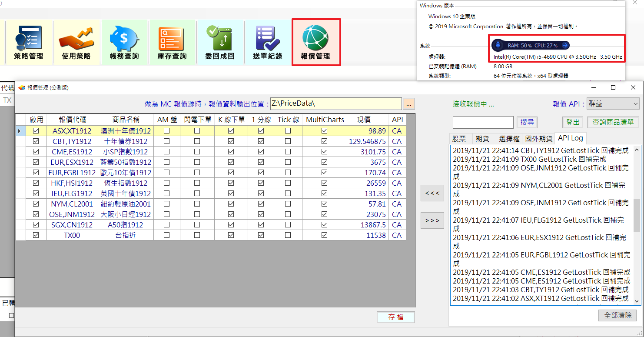This screenshot has height=337, width=644.
Task: Select cell SGX,CN1912
Action: (73, 225)
